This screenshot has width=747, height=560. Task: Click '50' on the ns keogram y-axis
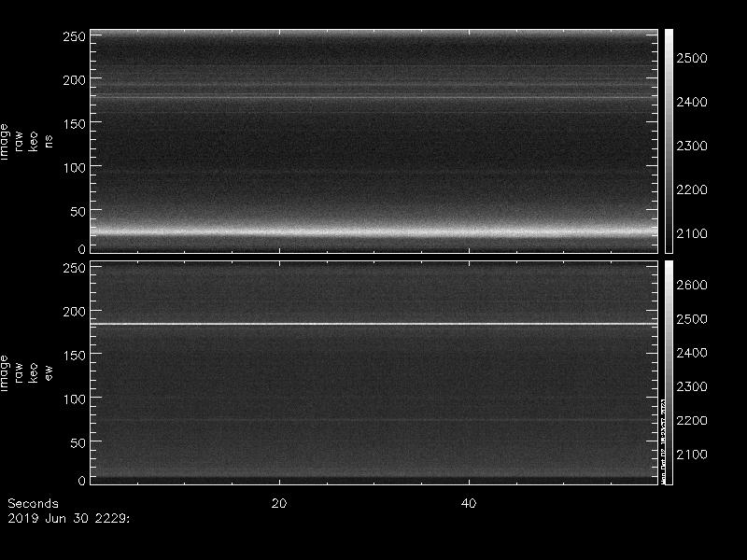click(x=78, y=212)
